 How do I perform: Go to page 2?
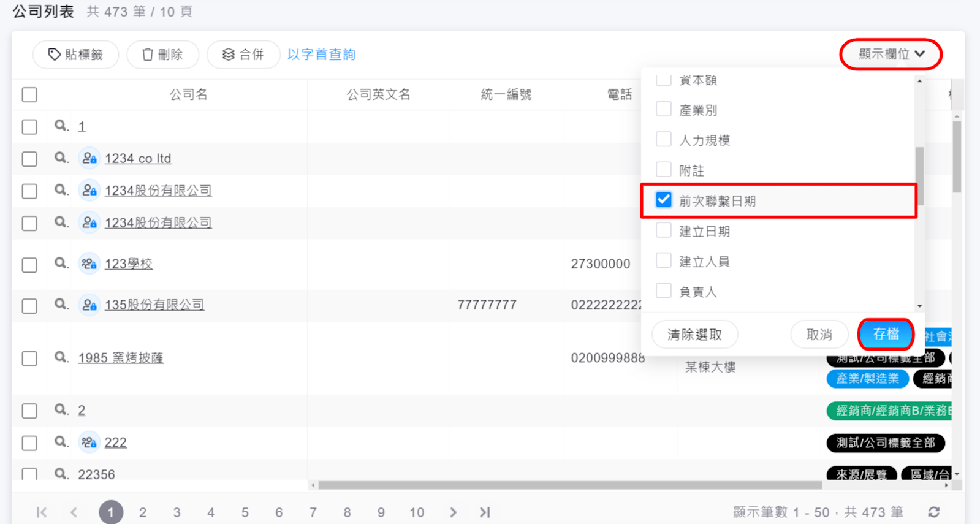coord(143,512)
